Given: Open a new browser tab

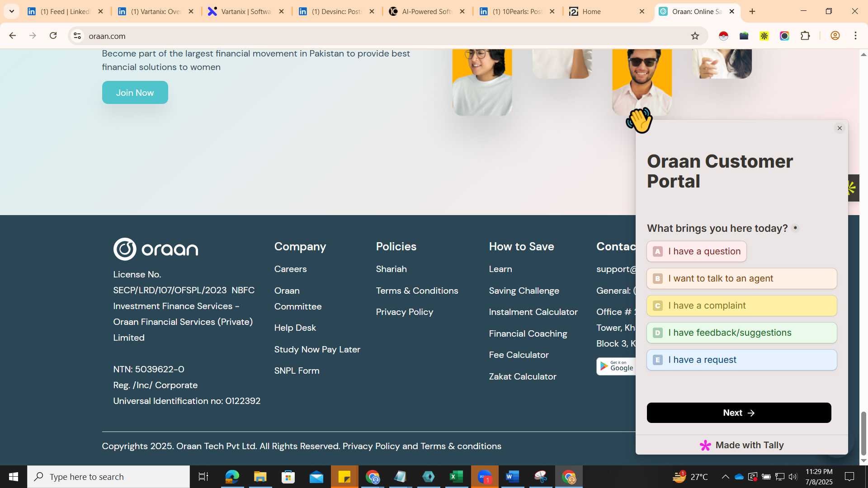Looking at the screenshot, I should pos(752,11).
